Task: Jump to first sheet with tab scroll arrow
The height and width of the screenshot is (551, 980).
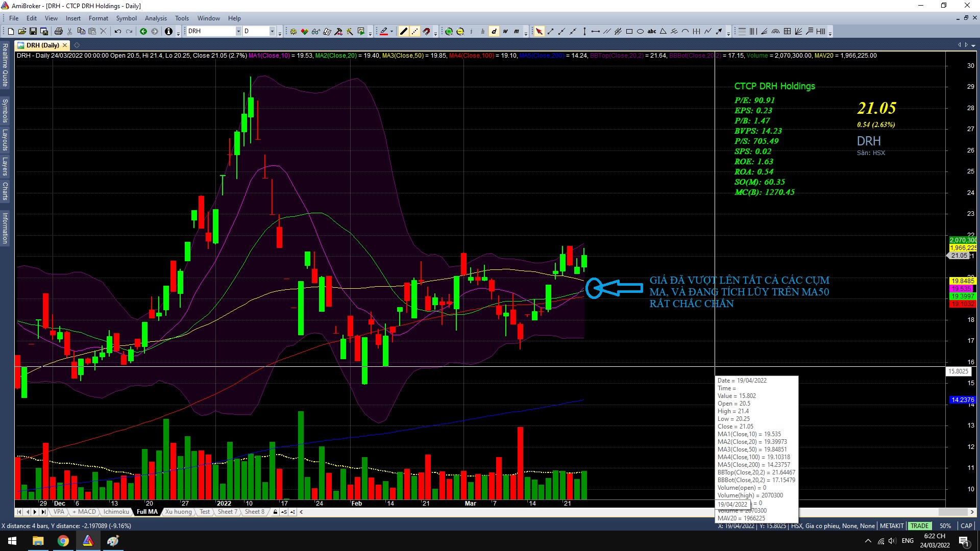Action: tap(19, 512)
